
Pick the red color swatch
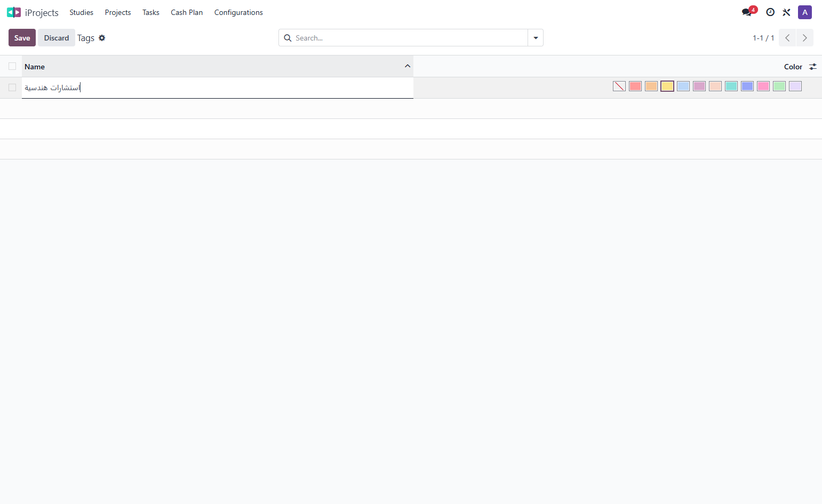[x=635, y=86]
